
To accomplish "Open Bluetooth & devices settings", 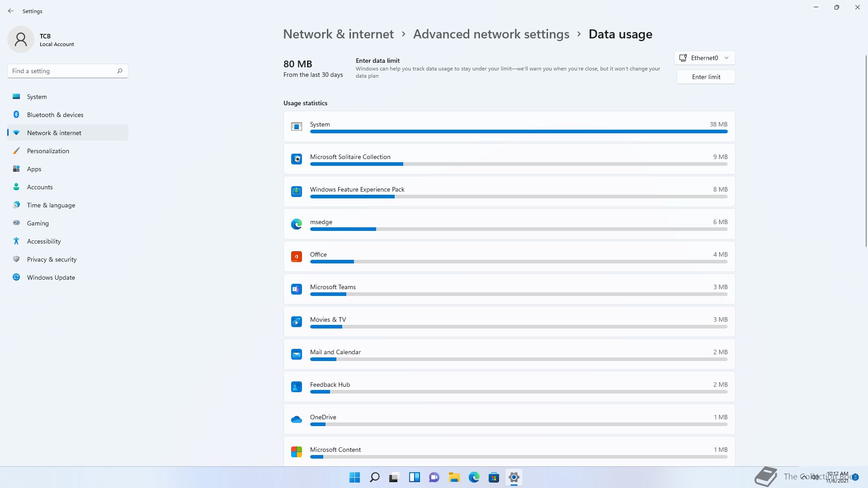I will [68, 115].
